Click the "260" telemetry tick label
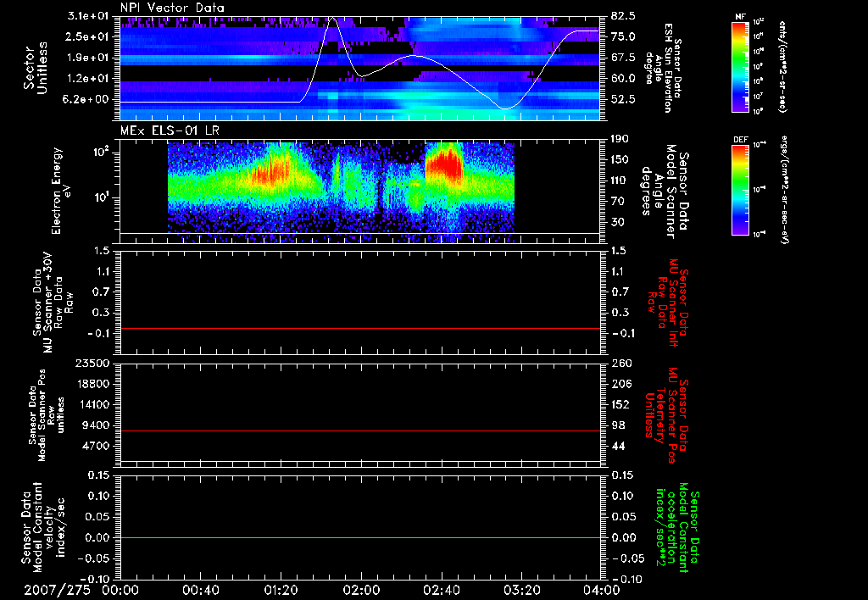 pyautogui.click(x=620, y=363)
